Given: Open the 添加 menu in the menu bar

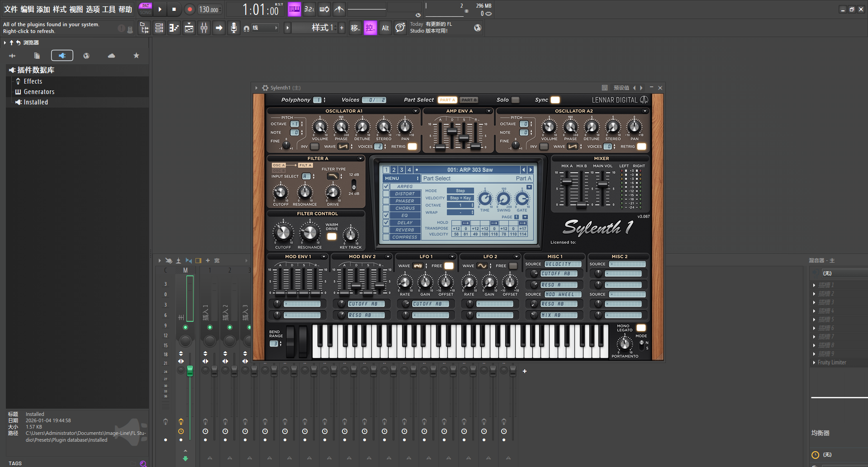Looking at the screenshot, I should click(43, 9).
